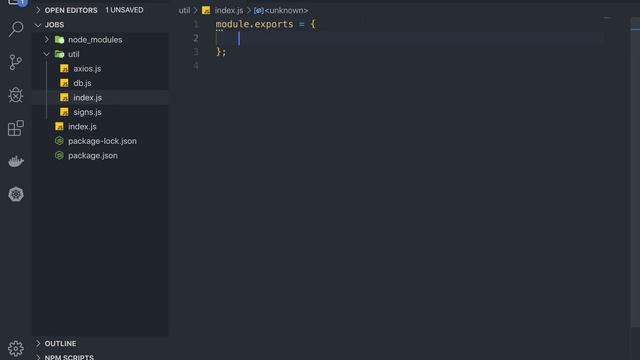Open the Explorer files icon
This screenshot has width=640, height=360.
click(16, 2)
